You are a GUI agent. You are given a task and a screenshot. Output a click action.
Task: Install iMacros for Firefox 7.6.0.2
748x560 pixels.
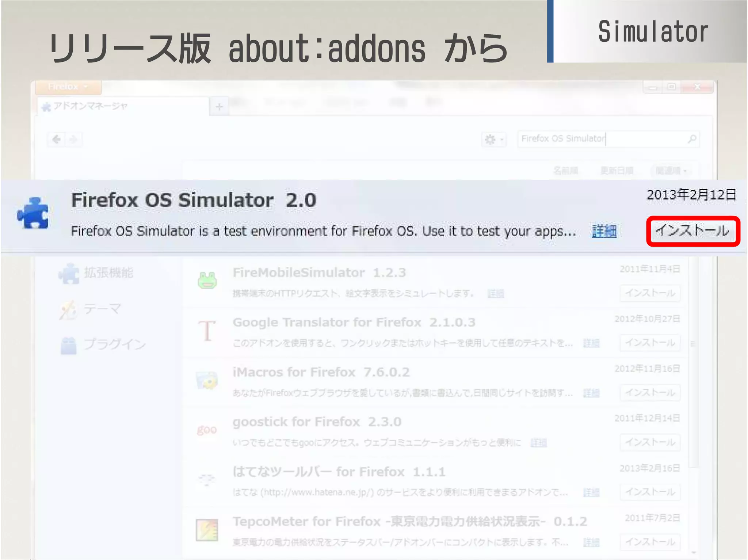pyautogui.click(x=650, y=393)
